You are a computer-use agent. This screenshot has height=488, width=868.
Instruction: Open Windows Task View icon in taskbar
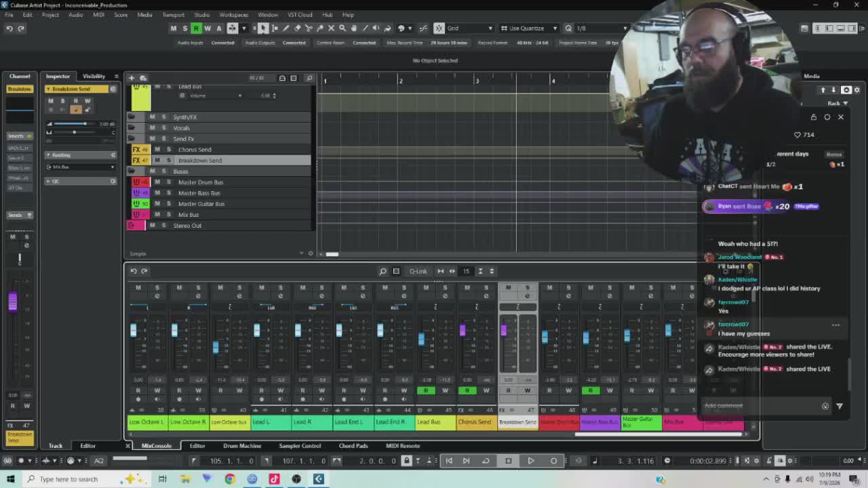pyautogui.click(x=163, y=479)
